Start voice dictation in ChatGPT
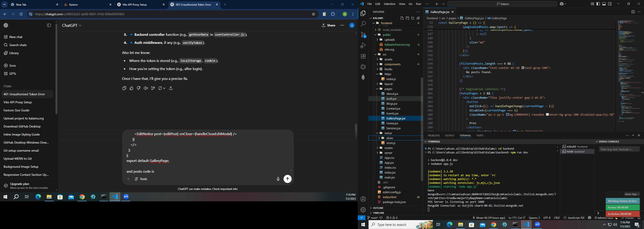The height and width of the screenshot is (229, 644). (x=278, y=179)
